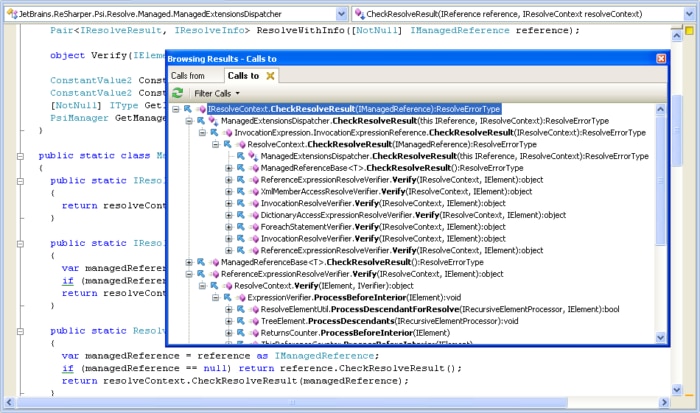Collapse InvocationExpressionReference.CheckResolveResult tree node

tap(202, 132)
